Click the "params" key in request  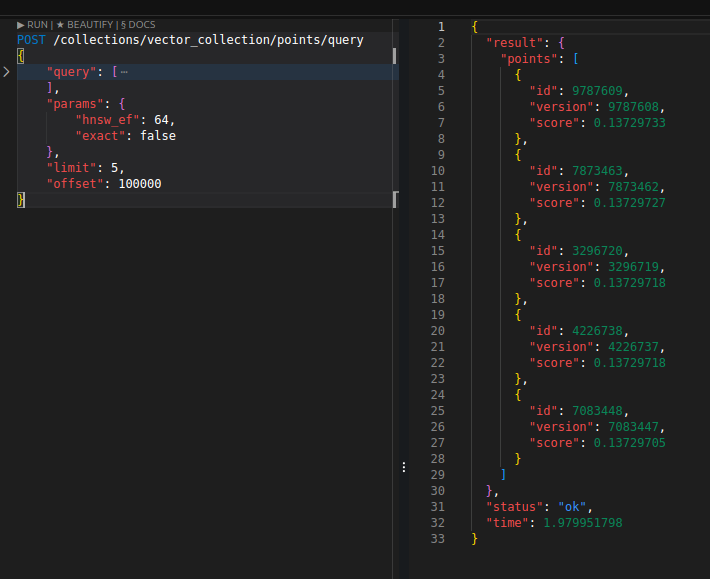tap(73, 104)
